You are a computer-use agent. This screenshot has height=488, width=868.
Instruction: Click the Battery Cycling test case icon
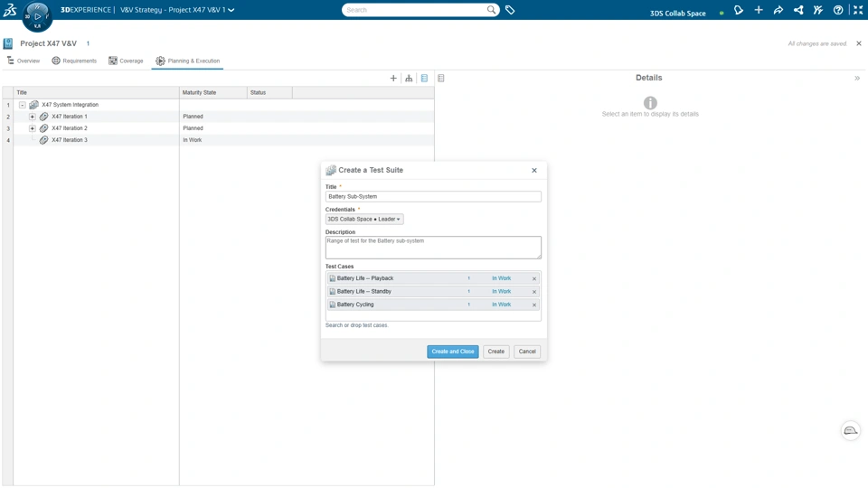(x=332, y=305)
